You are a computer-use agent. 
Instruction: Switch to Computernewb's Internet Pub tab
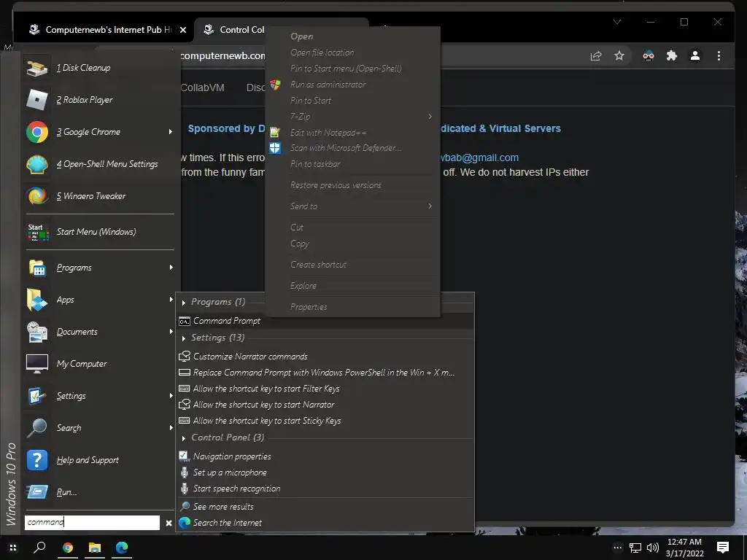102,29
